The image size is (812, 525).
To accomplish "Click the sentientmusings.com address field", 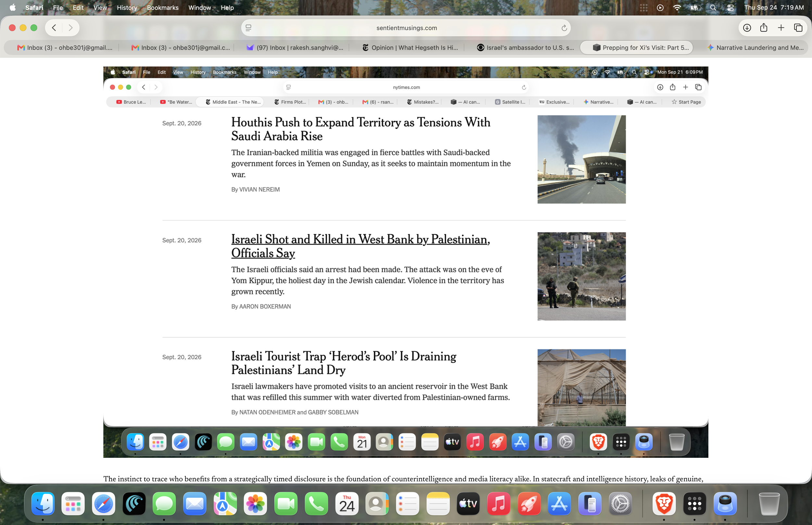I will click(406, 28).
